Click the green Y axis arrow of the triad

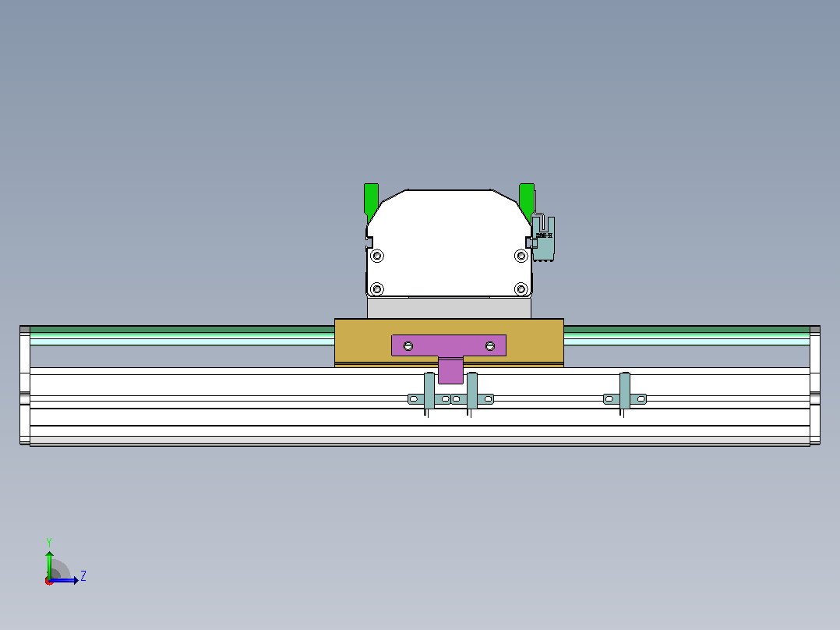pos(49,564)
